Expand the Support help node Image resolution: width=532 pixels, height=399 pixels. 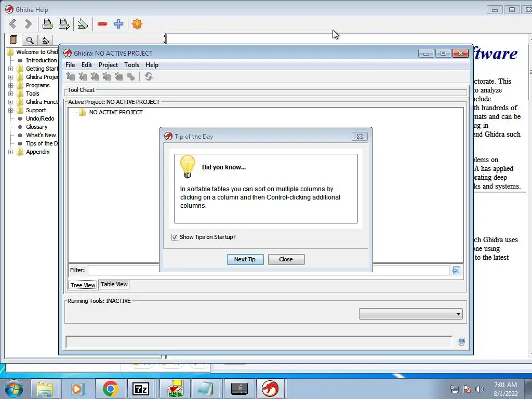[10, 110]
